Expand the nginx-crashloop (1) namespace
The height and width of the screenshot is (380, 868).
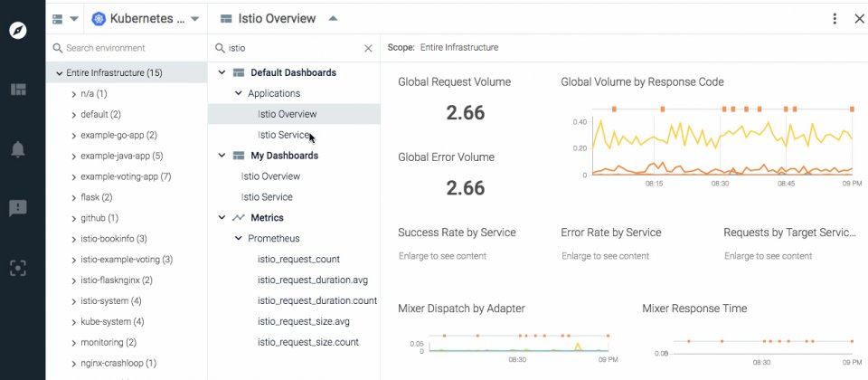pyautogui.click(x=73, y=364)
